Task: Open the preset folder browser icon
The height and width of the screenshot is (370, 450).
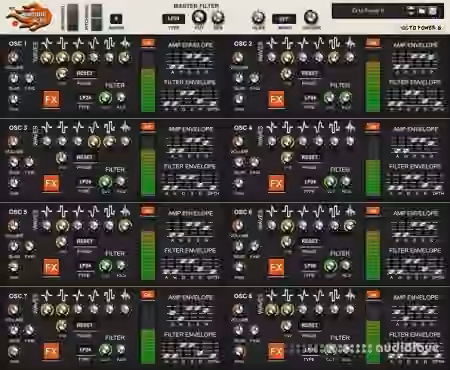Action: tap(422, 11)
